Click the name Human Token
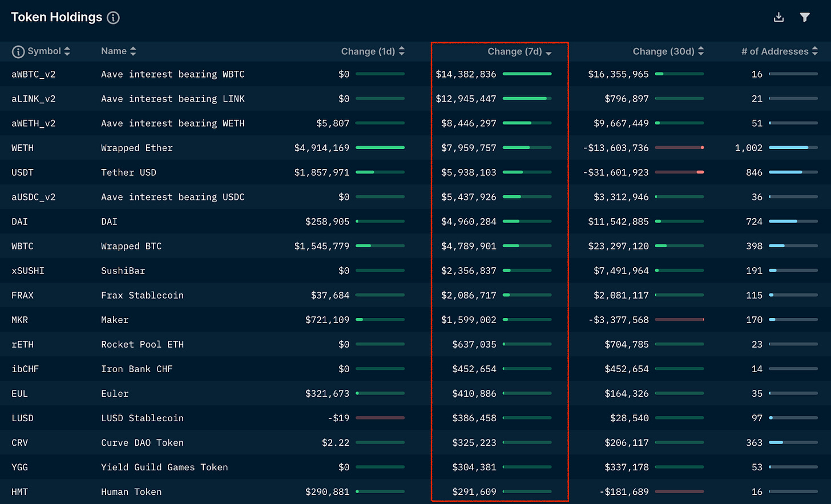The height and width of the screenshot is (504, 831). (131, 491)
